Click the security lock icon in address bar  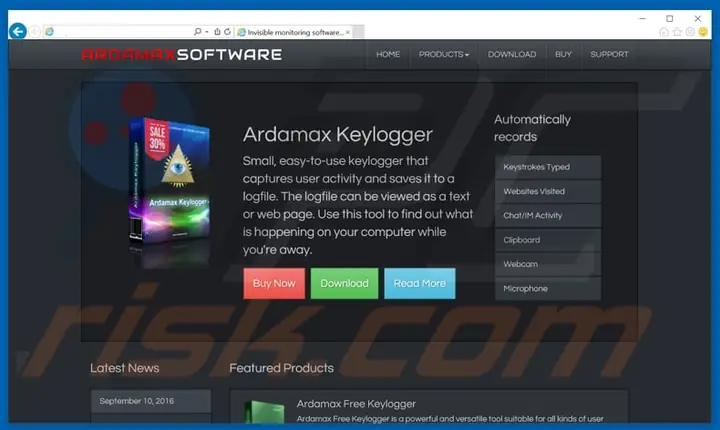(217, 32)
